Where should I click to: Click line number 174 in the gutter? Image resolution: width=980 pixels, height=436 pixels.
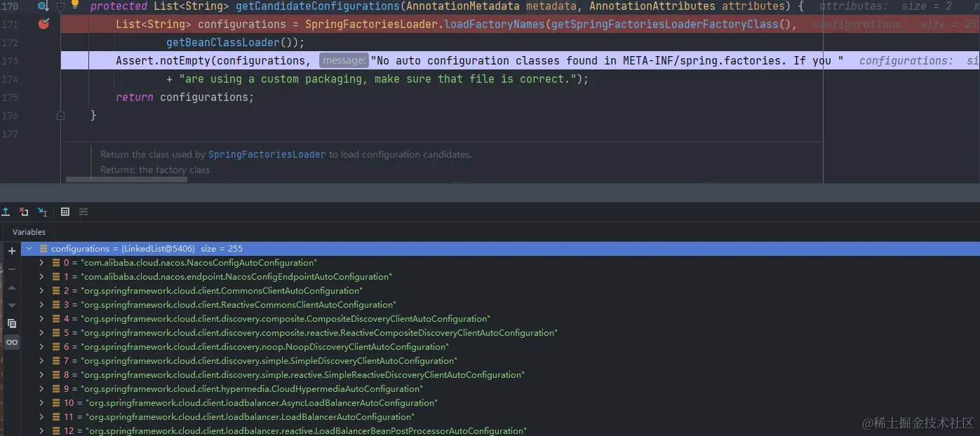click(10, 79)
